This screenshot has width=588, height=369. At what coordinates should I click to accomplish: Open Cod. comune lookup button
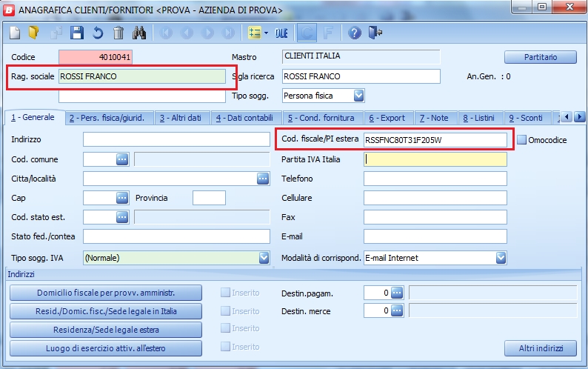(122, 159)
